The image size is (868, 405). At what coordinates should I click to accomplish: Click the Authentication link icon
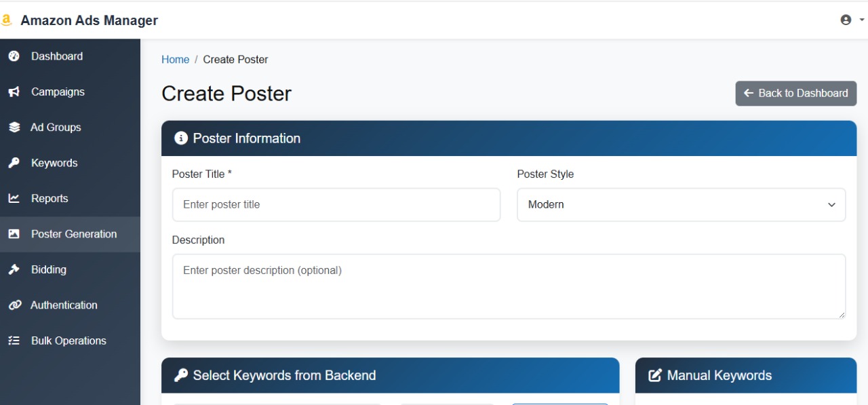click(14, 305)
